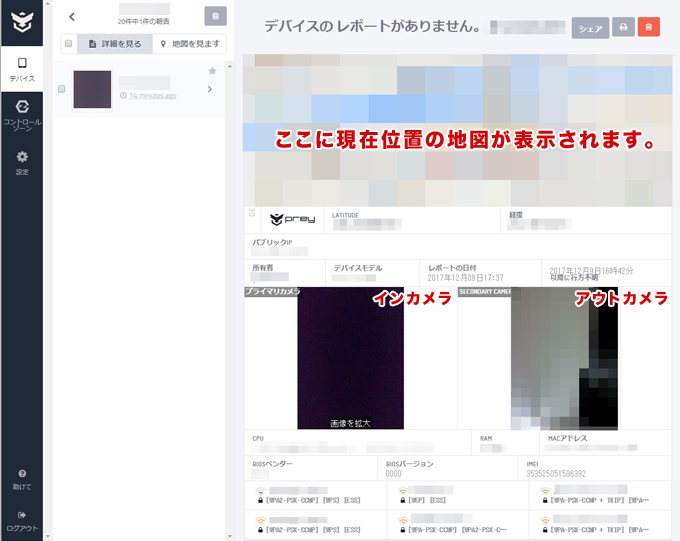Click 画像を拡大 to enlarge the primary camera image

pyautogui.click(x=350, y=423)
